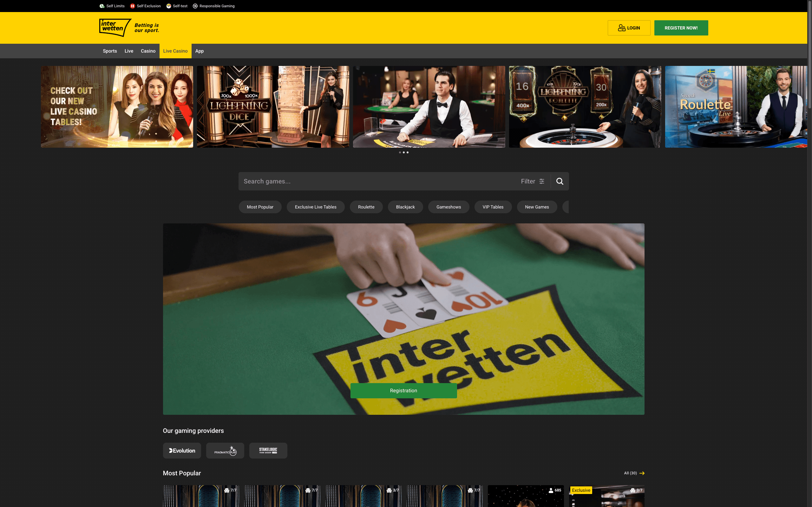Select the Most Popular category chip
The image size is (812, 507).
point(260,207)
